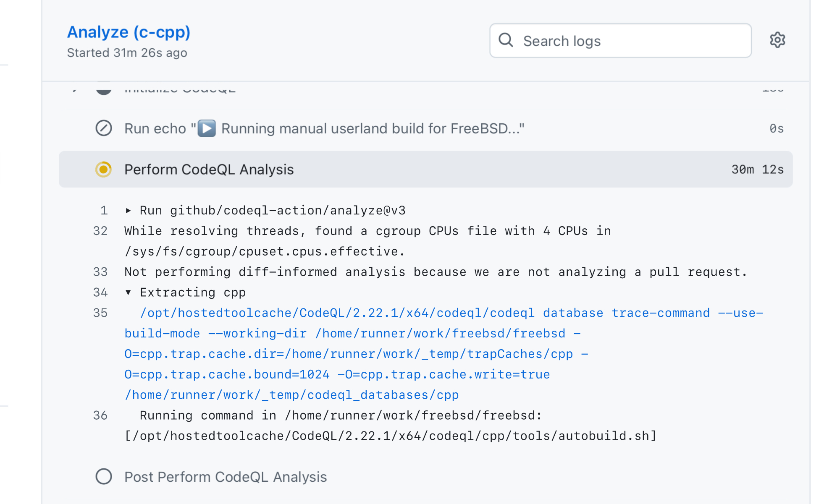Image resolution: width=824 pixels, height=504 pixels.
Task: Open the log settings gear icon
Action: tap(777, 40)
